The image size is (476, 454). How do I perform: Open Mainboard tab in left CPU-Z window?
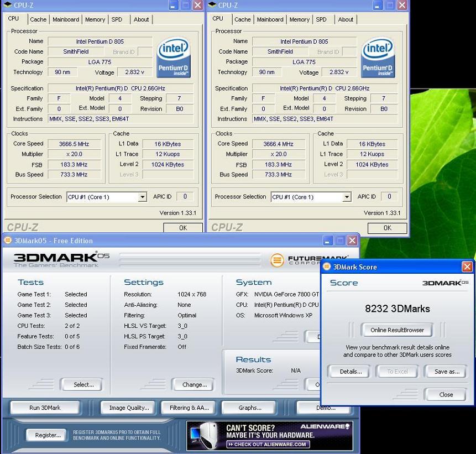[x=66, y=19]
